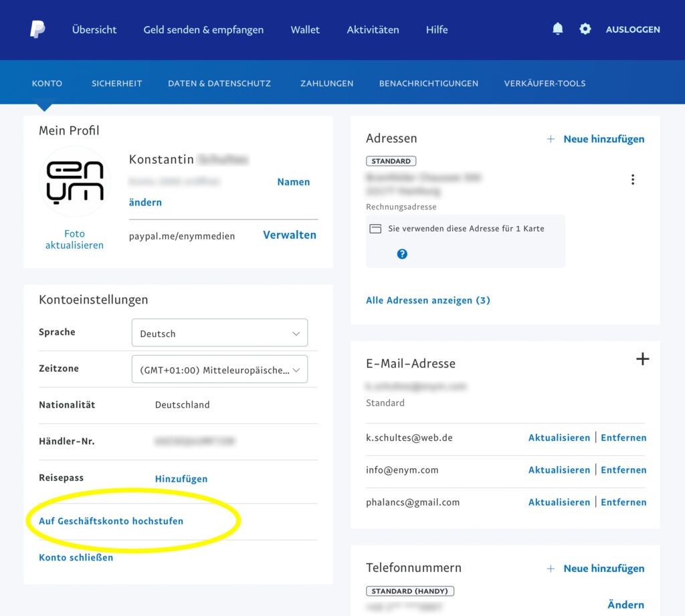This screenshot has height=616, width=685.
Task: Click Alle Adressen anzeigen (3)
Action: tap(427, 300)
